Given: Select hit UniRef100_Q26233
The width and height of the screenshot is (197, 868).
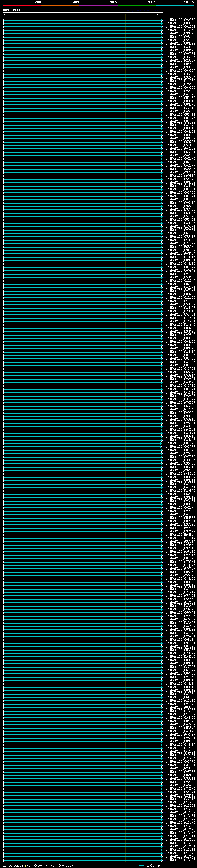Looking at the screenshot, I should pyautogui.click(x=180, y=453).
